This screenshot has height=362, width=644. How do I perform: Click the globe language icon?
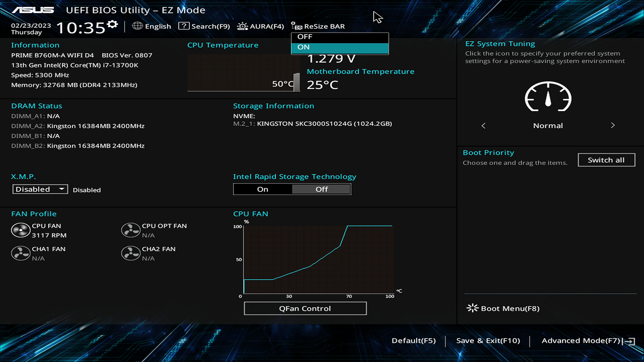pyautogui.click(x=137, y=26)
